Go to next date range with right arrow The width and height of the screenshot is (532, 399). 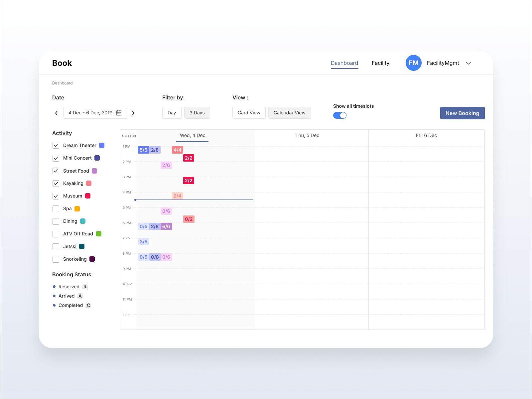click(133, 113)
